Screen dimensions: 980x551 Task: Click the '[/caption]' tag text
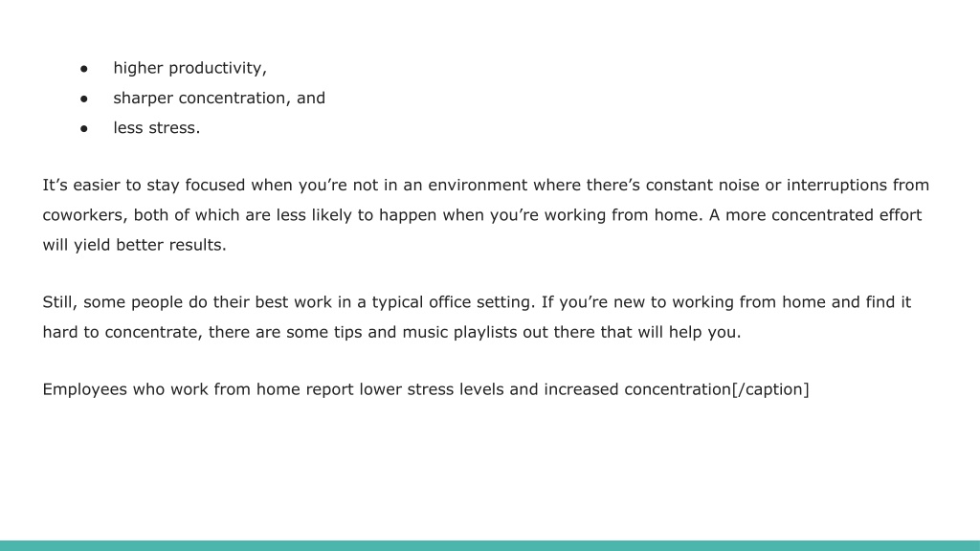tap(770, 390)
